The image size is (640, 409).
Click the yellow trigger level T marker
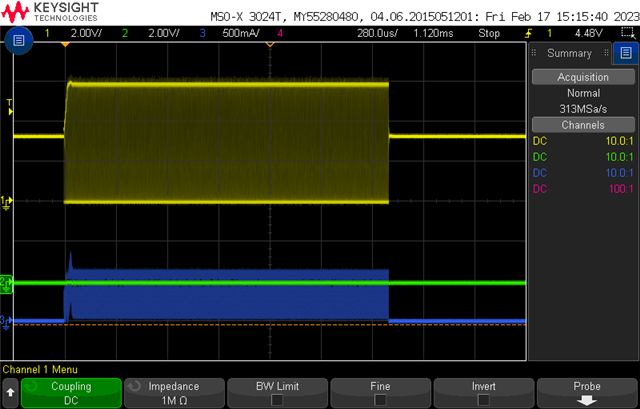(10, 107)
